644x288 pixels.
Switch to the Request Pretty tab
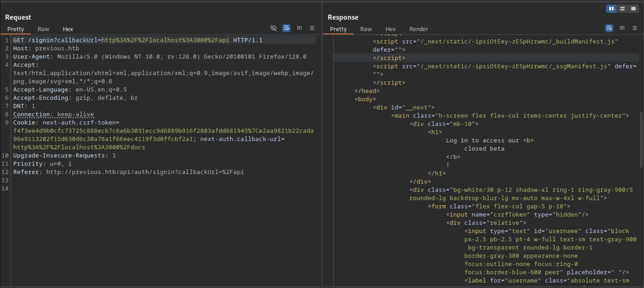point(16,29)
